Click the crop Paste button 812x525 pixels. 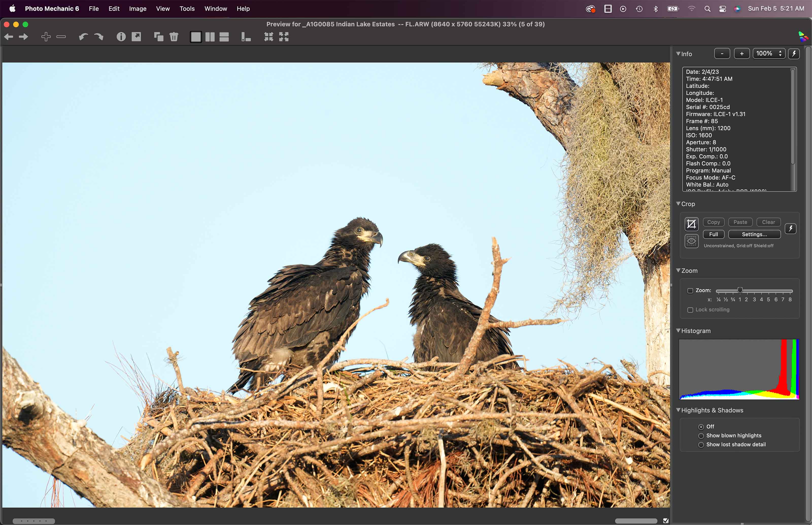click(x=740, y=222)
